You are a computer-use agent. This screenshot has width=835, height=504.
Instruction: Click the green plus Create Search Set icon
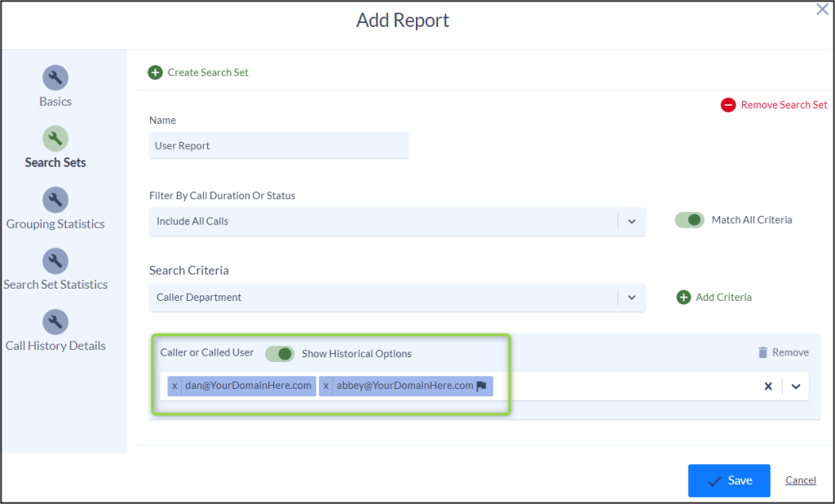point(155,73)
